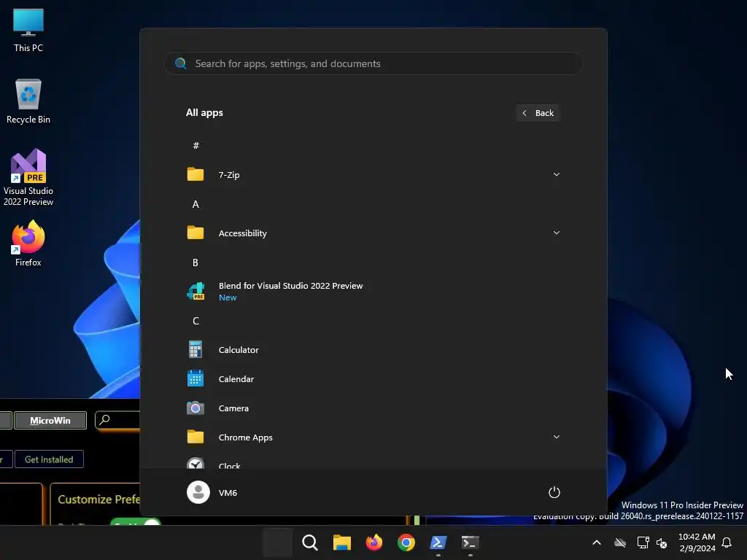Expand the Chrome Apps folder chevron
This screenshot has width=747, height=560.
point(556,437)
